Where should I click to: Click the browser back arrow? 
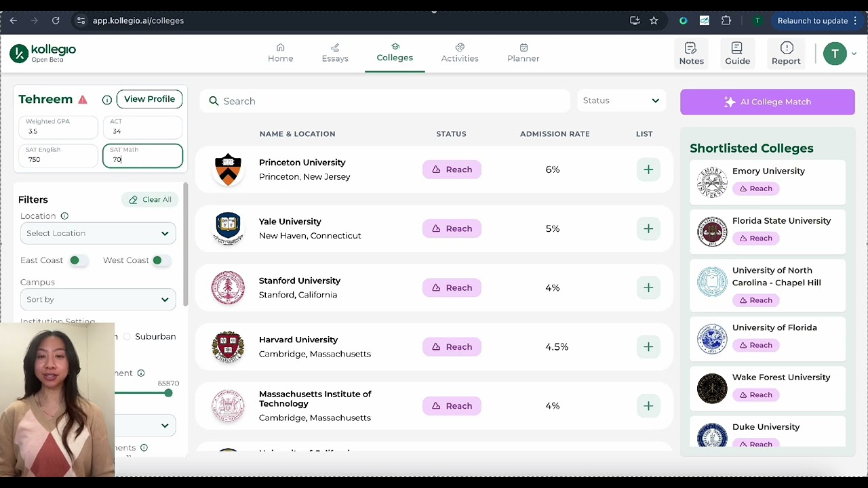point(13,20)
